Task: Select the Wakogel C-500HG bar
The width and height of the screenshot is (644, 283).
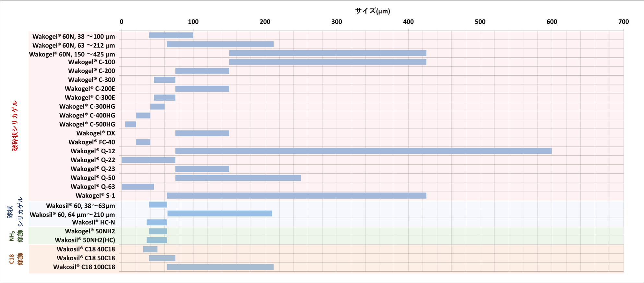Action: tap(130, 124)
